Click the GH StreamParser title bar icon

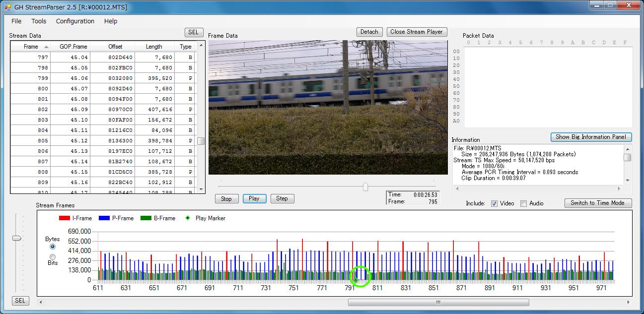click(7, 6)
